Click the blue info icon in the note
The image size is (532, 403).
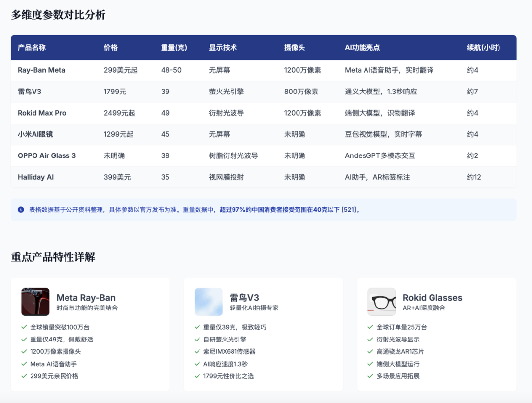click(x=21, y=210)
